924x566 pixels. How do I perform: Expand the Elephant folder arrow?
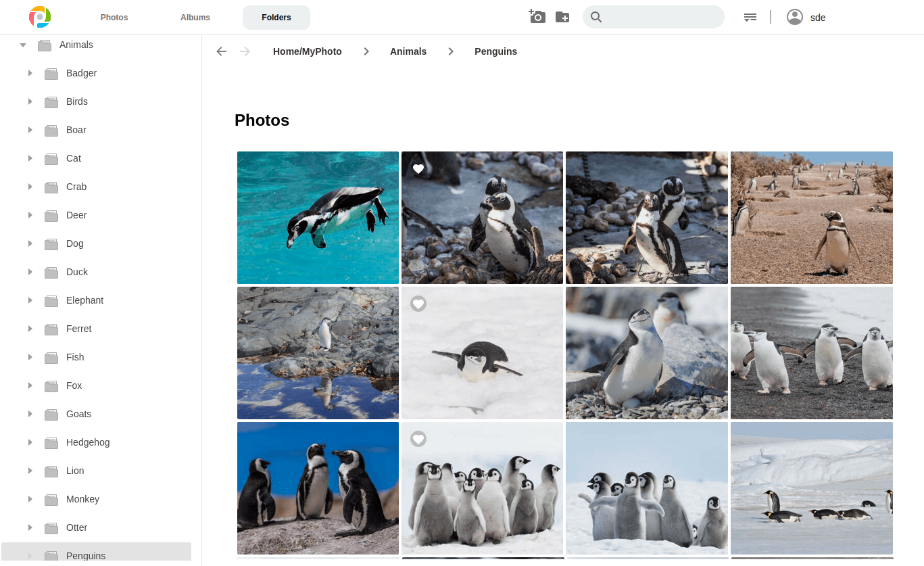(30, 300)
